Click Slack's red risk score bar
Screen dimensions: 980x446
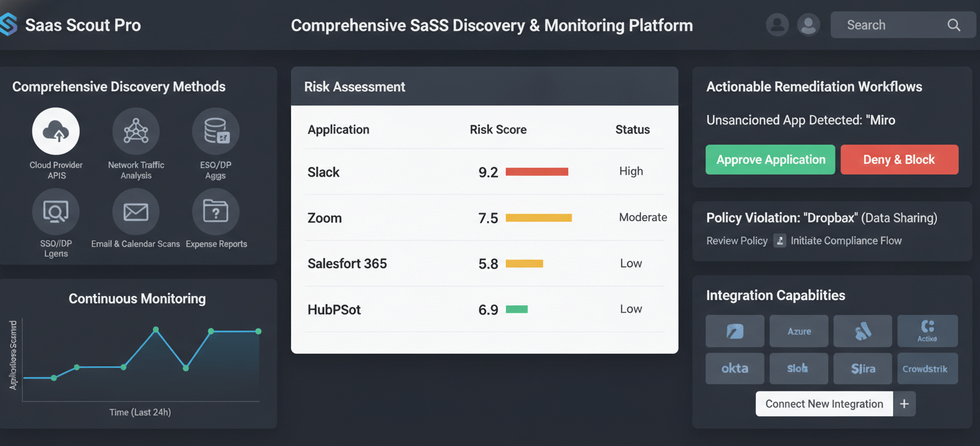(x=537, y=172)
